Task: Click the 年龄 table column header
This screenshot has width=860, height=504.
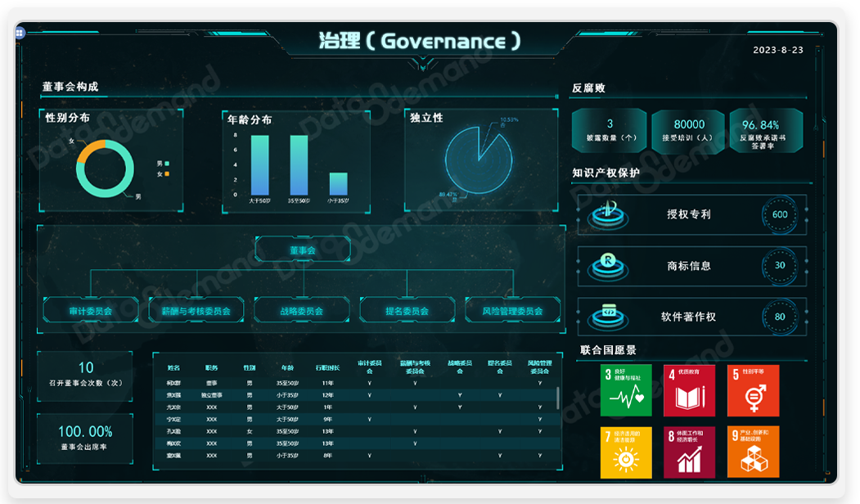Action: click(x=287, y=368)
